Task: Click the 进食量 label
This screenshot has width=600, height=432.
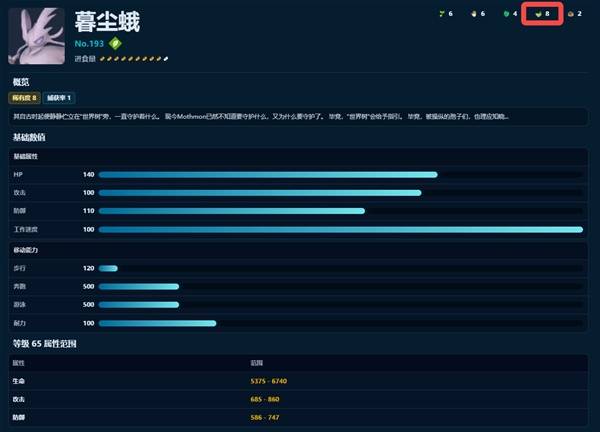Action: [85, 59]
